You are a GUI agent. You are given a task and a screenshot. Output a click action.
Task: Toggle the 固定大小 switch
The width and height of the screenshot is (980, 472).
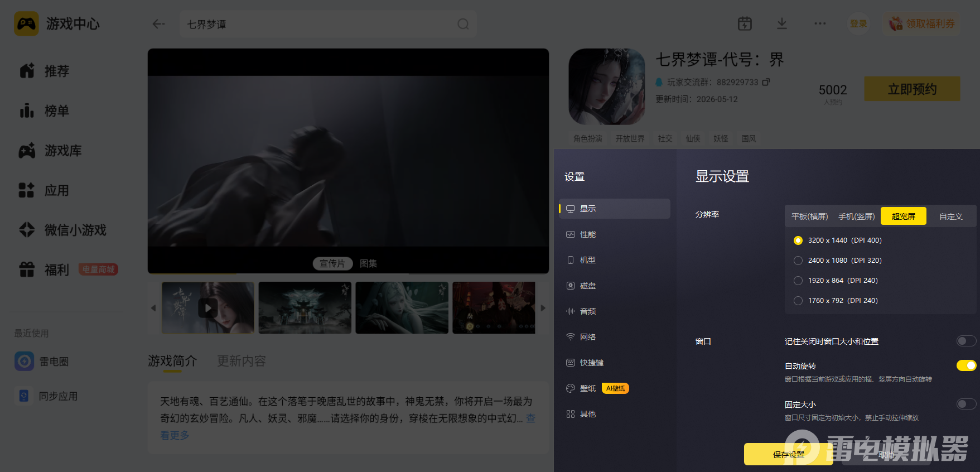pyautogui.click(x=967, y=404)
